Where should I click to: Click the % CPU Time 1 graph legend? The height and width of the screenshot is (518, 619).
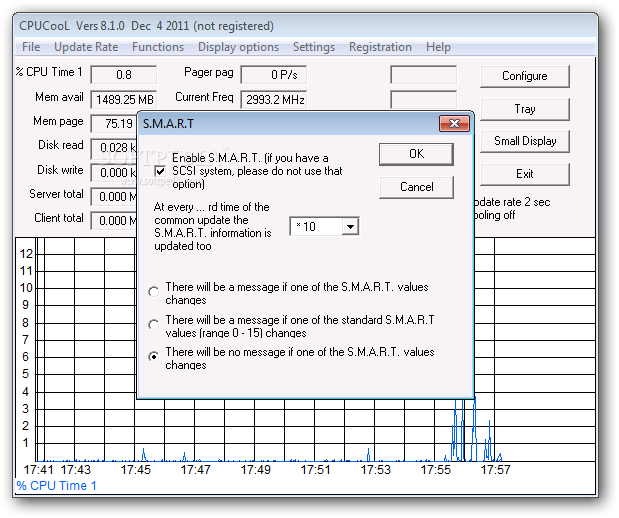56,486
